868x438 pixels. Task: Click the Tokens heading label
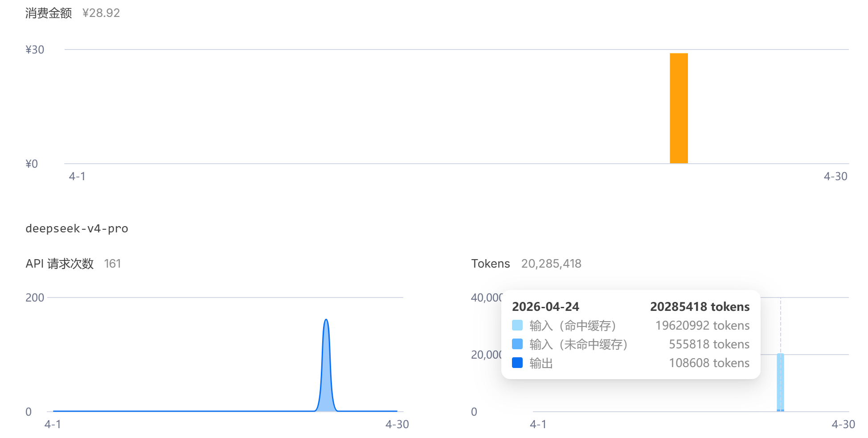[491, 264]
